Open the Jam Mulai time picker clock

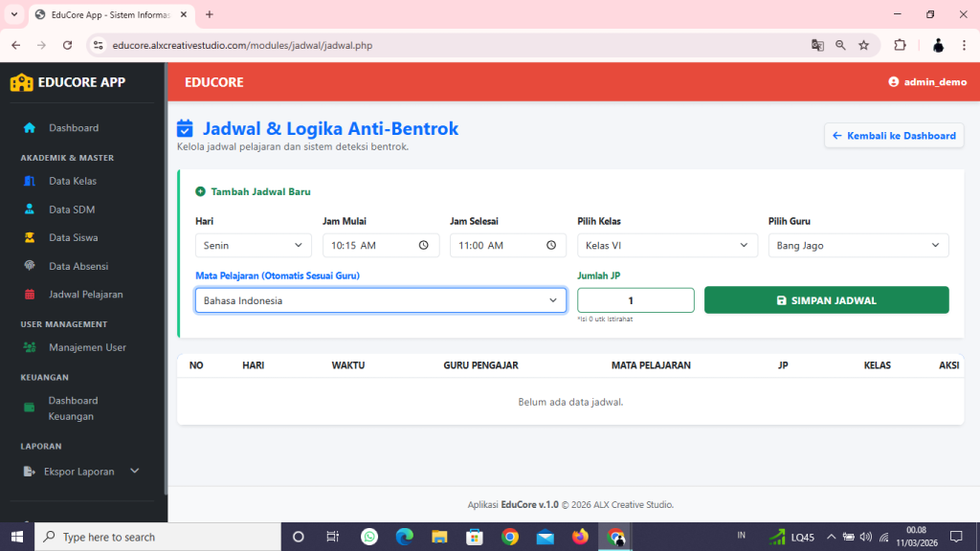click(x=423, y=245)
